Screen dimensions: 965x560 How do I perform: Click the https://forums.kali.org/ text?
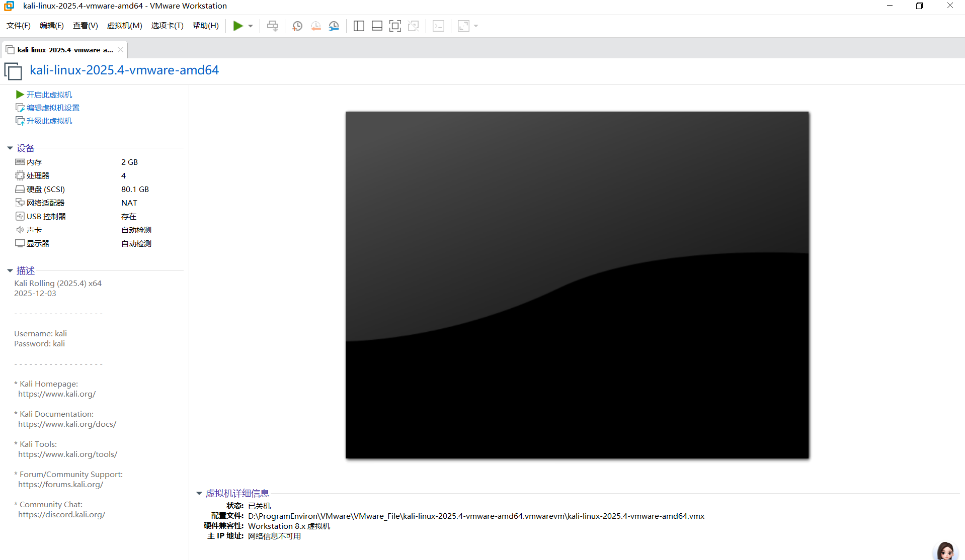click(x=60, y=484)
